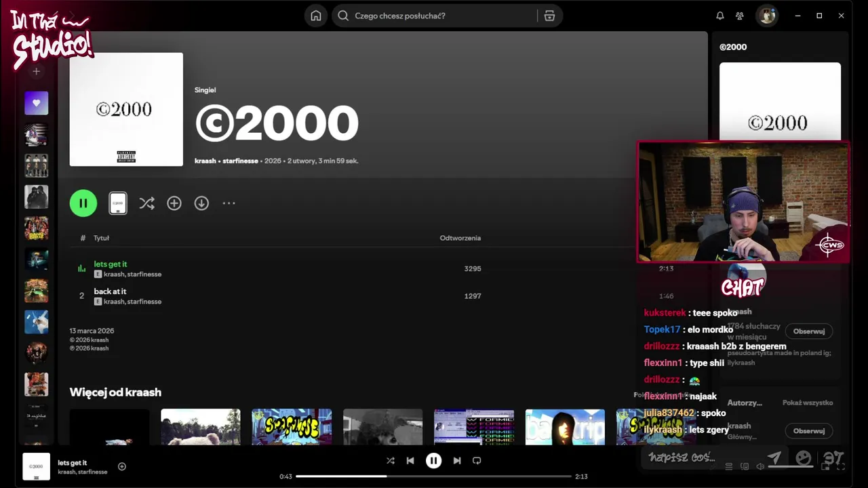Open the bad trip album card
The height and width of the screenshot is (488, 868).
pos(565,427)
